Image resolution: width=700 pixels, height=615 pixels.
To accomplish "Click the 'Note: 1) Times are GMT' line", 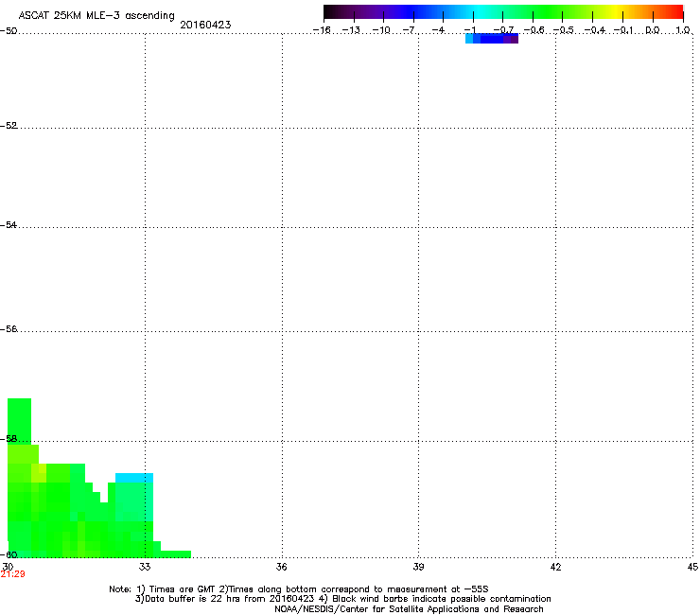I will click(299, 589).
